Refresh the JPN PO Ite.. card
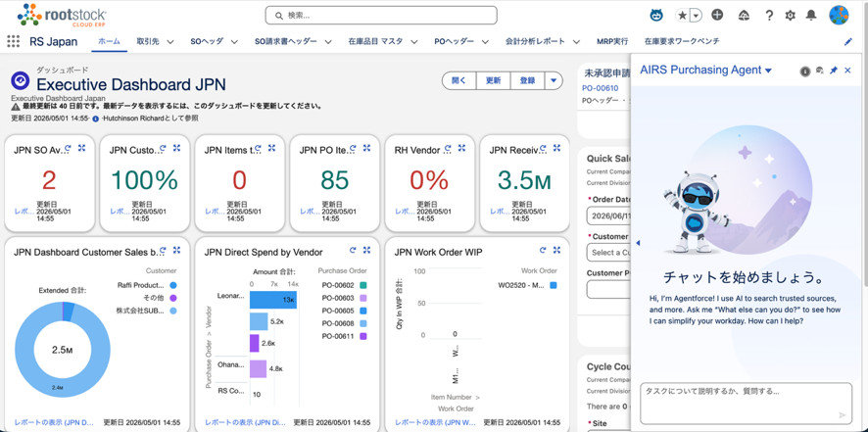 pyautogui.click(x=354, y=148)
